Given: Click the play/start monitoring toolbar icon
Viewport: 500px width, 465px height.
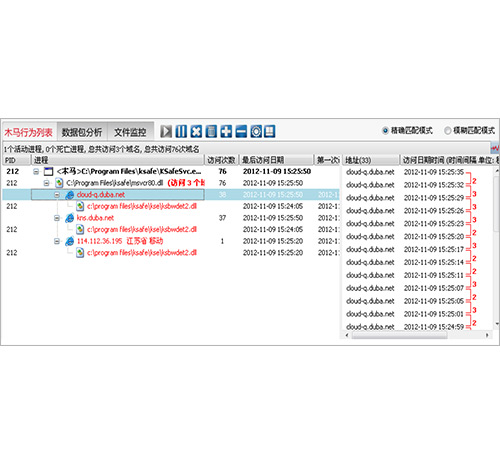Looking at the screenshot, I should [166, 131].
